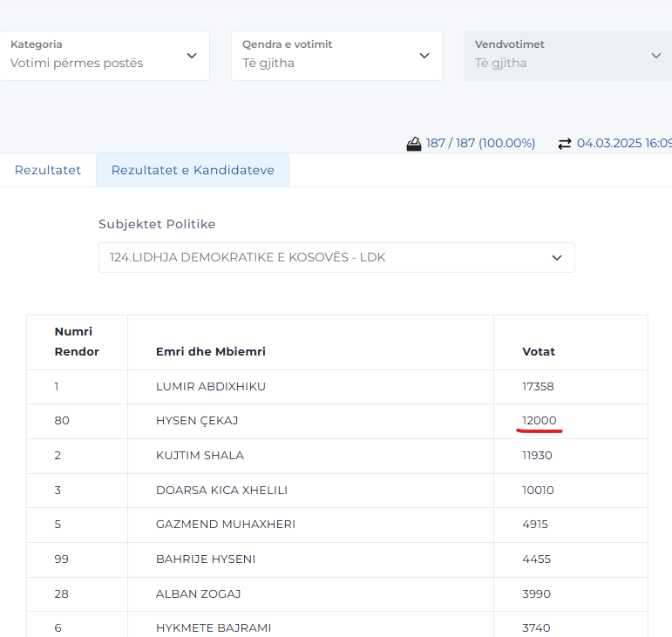Click the 187 / 187 (100.00%) text
672x637 pixels.
(480, 143)
